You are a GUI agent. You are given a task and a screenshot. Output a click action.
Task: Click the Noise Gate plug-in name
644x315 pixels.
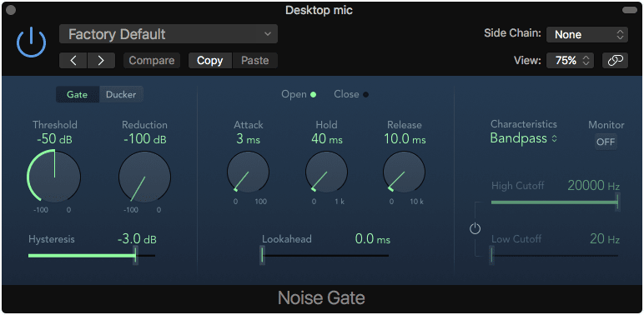321,298
